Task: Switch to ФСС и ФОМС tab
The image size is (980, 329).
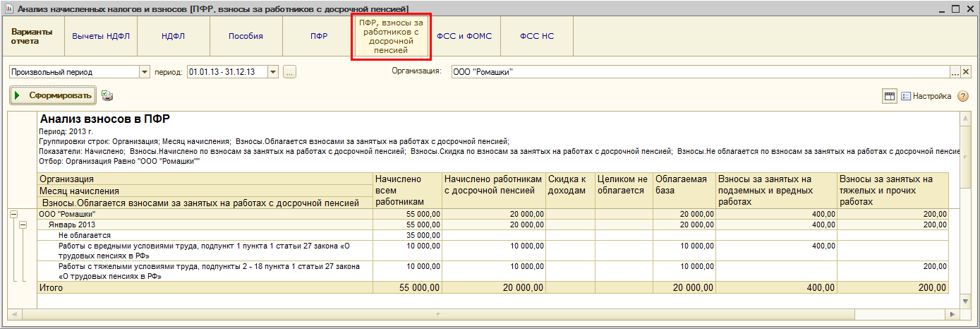Action: (x=464, y=36)
